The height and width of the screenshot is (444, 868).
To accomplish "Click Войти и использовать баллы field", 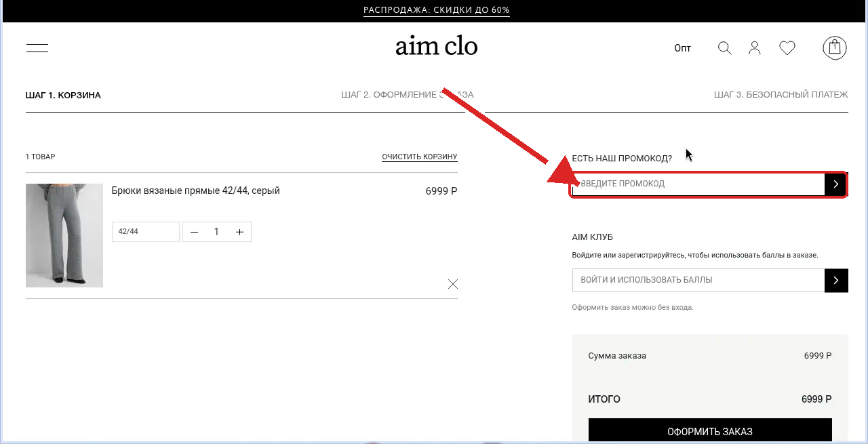I will [x=698, y=280].
